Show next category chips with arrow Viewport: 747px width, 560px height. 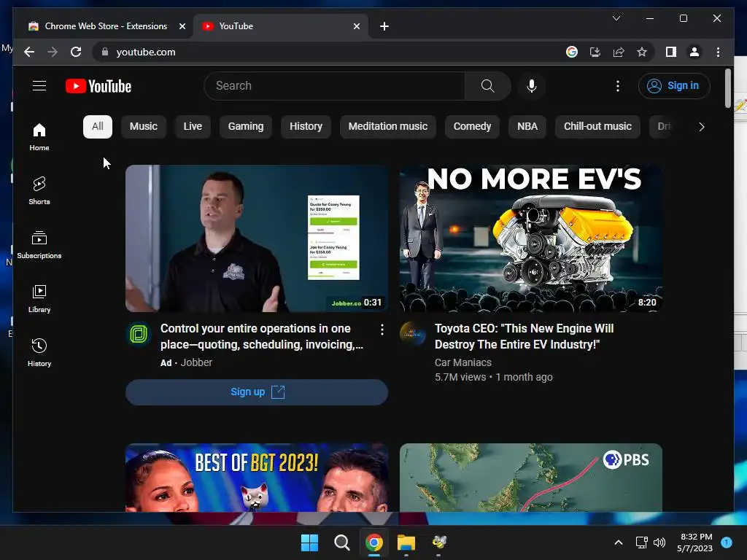[701, 127]
